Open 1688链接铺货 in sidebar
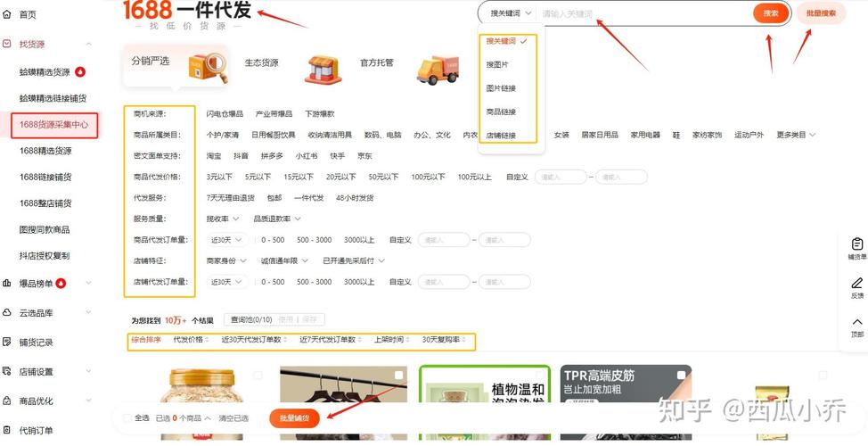The image size is (868, 446). pos(45,177)
